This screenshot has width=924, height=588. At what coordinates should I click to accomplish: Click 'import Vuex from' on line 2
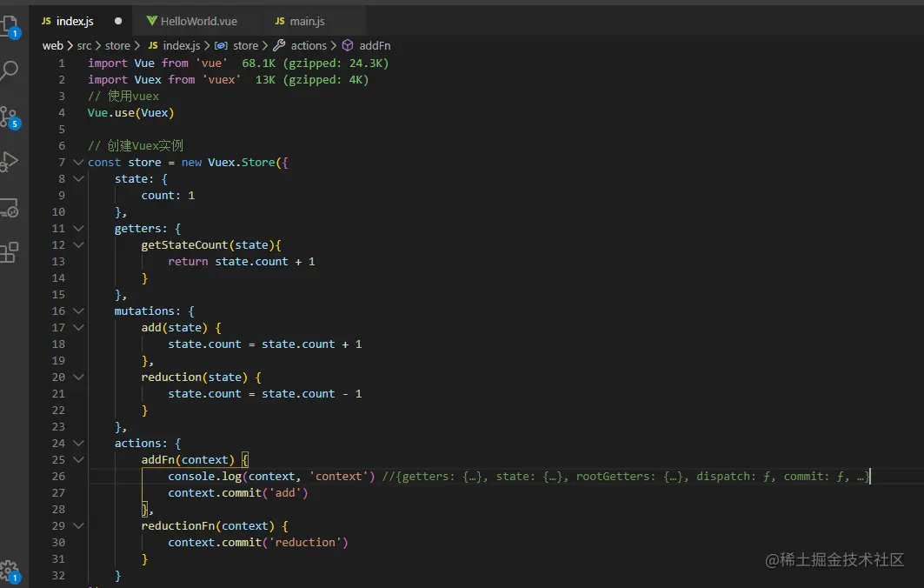pos(142,80)
